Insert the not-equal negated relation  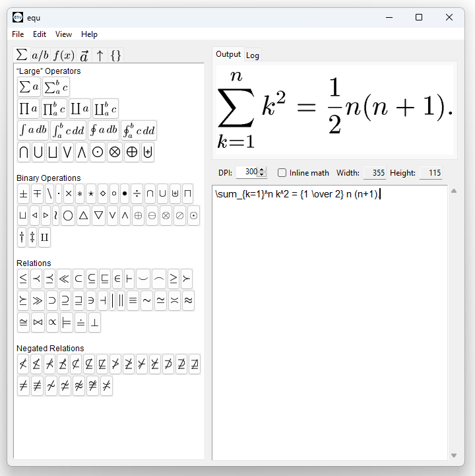click(23, 386)
